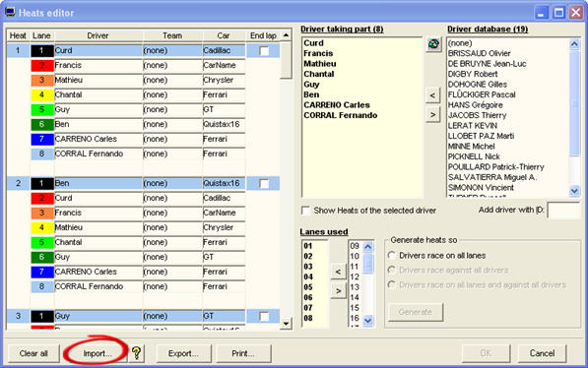Select Chantal in Driver taking part list

coord(319,74)
